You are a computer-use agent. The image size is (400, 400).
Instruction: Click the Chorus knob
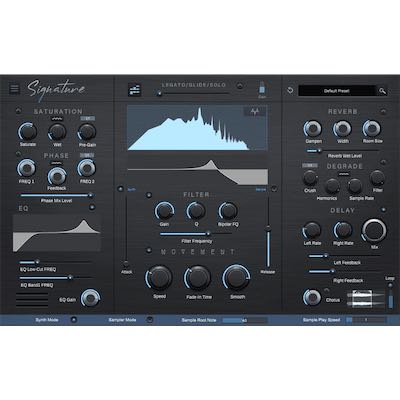click(312, 297)
